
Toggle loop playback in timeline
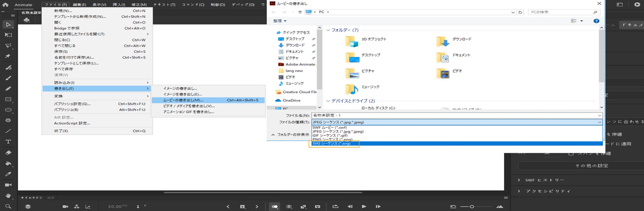335,207
